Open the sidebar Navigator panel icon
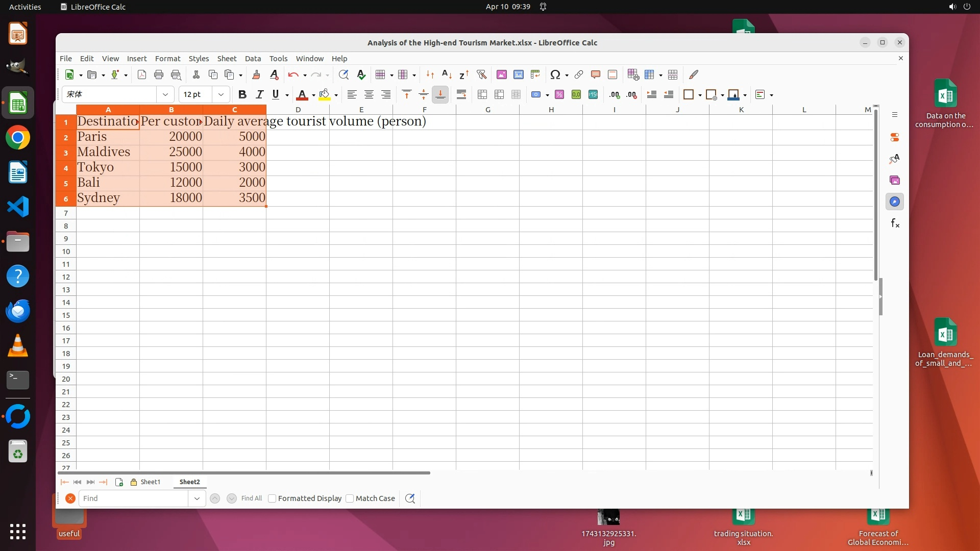 click(x=895, y=202)
